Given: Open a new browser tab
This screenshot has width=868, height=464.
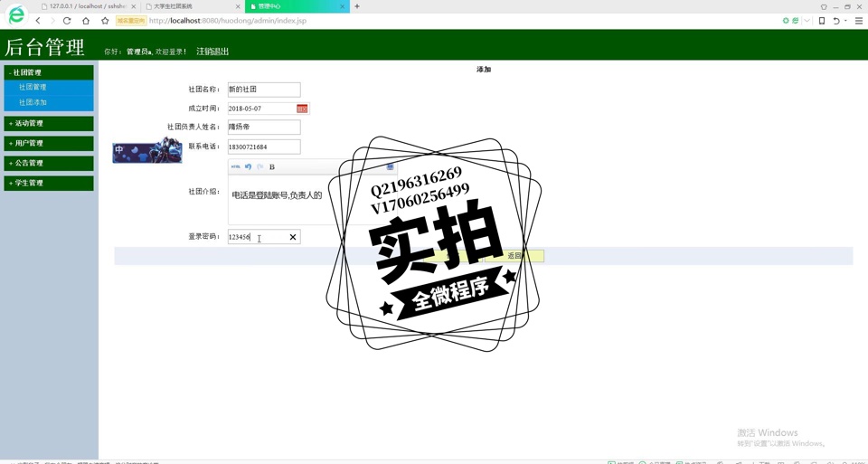Looking at the screenshot, I should tap(357, 6).
